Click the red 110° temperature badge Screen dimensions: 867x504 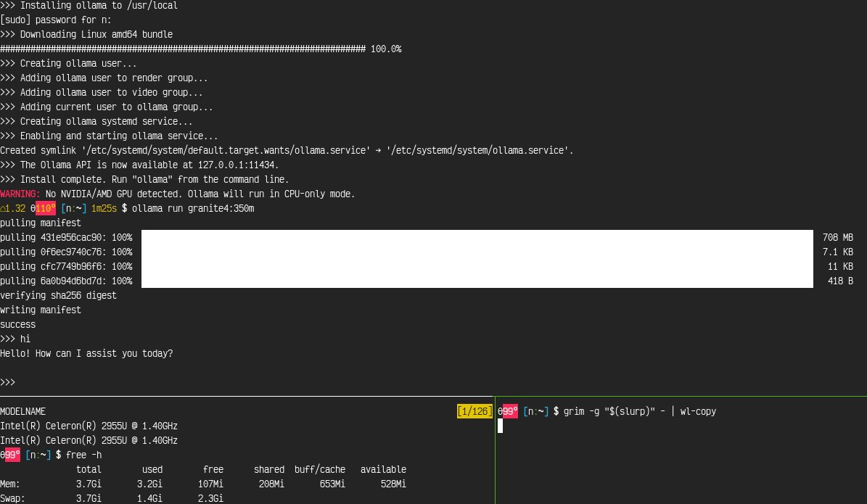[45, 209]
